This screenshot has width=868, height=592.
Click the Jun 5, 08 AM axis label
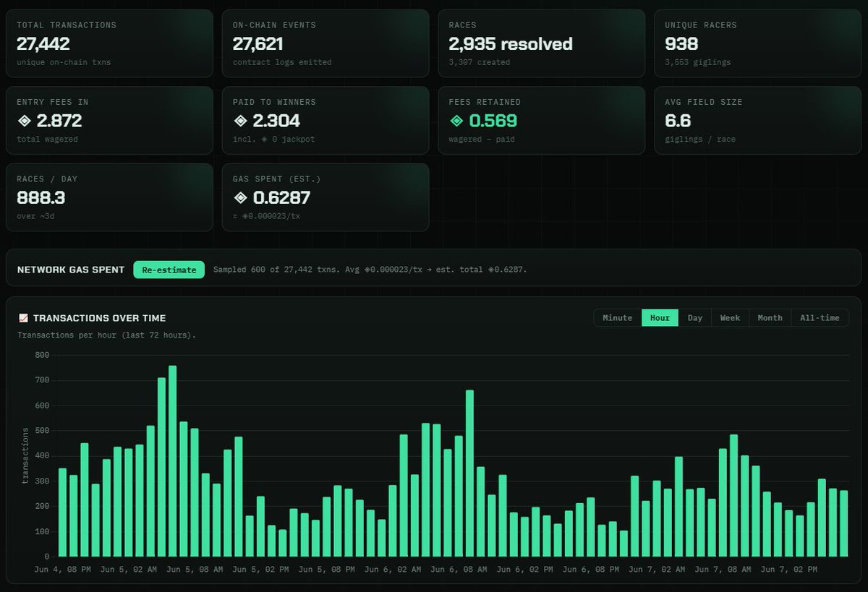click(194, 570)
